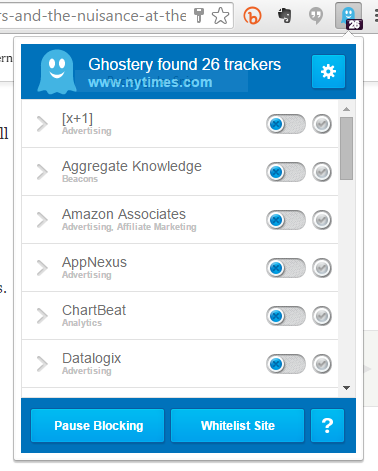Toggle blocking for Amazon Associates
This screenshot has width=378, height=471.
pos(286,220)
